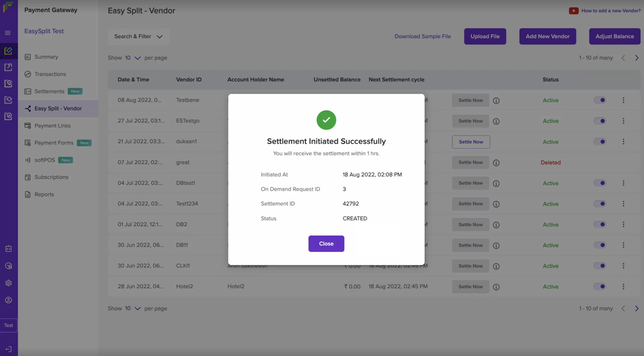Open the settings gear icon in left rail
This screenshot has width=644, height=356.
(8, 283)
